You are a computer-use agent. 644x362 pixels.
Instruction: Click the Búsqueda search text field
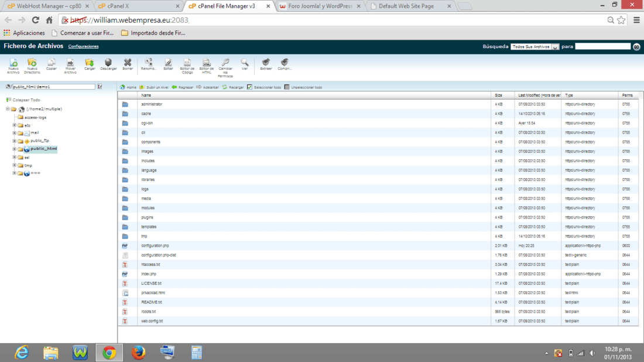602,46
